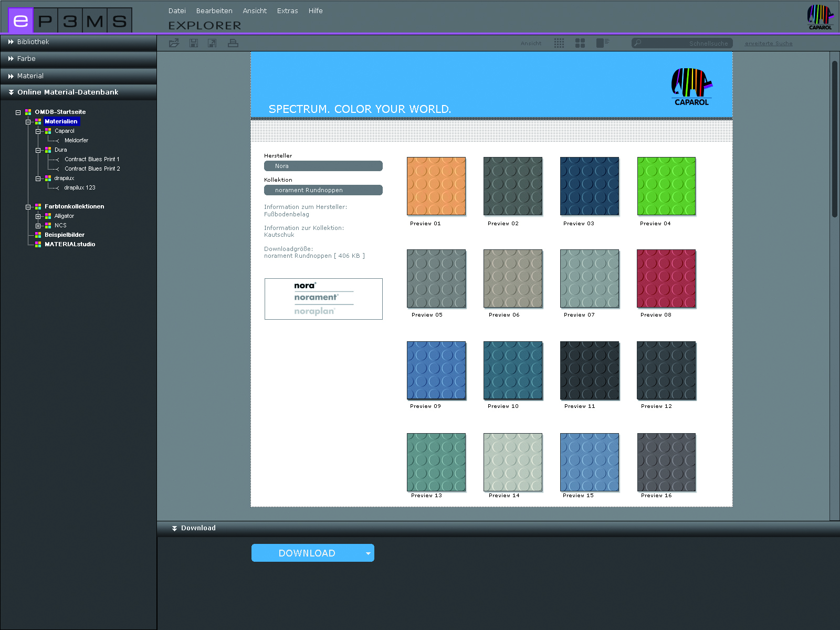This screenshot has height=630, width=840.
Task: Expand the Alligator tree node
Action: (38, 216)
